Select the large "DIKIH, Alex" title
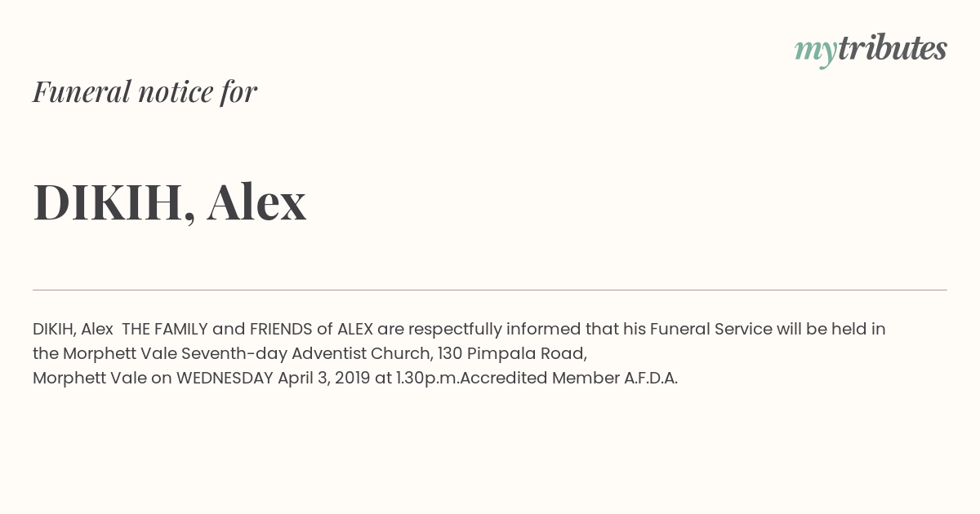 (x=170, y=202)
